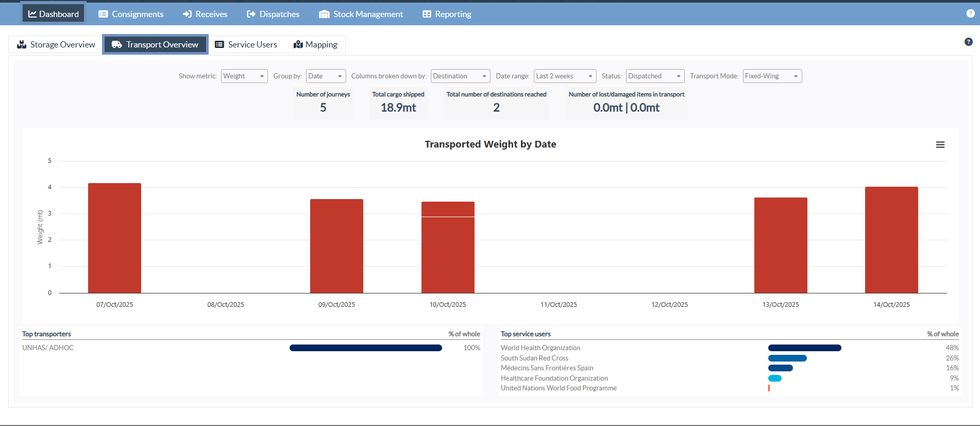Expand the Date range Last 2 weeks dropdown

[565, 76]
